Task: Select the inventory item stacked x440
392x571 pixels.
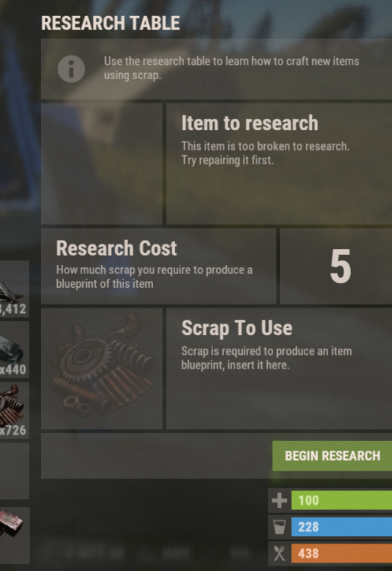Action: [x=14, y=349]
